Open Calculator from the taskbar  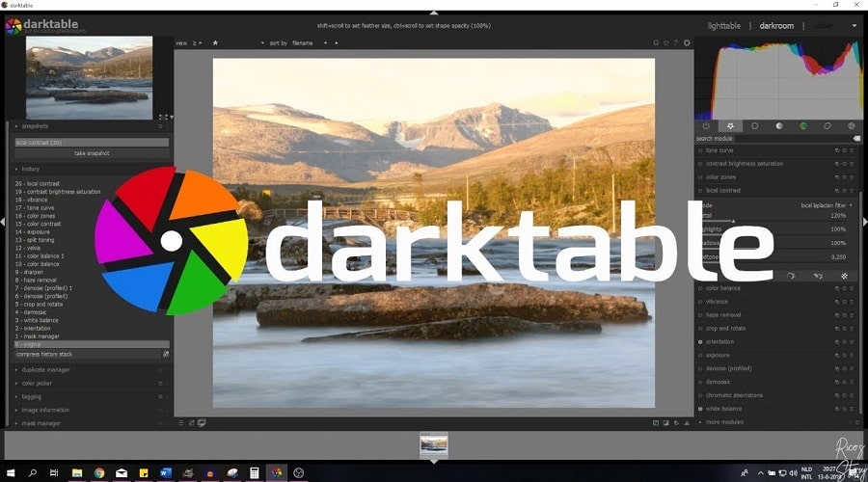coord(254,472)
